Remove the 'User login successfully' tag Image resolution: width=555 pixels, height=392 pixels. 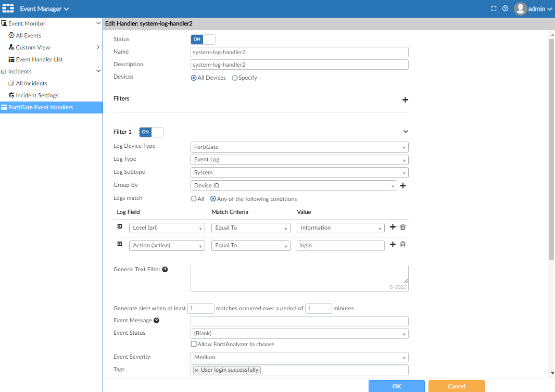[196, 370]
